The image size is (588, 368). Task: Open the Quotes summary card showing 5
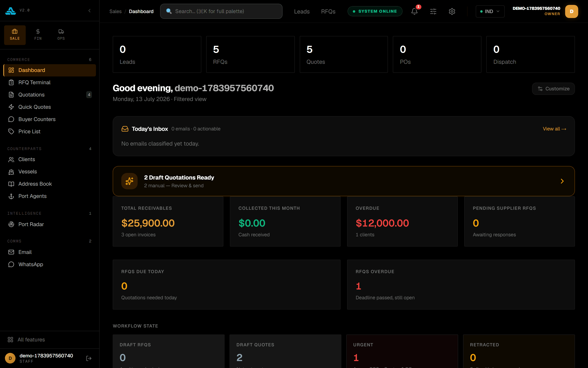344,55
